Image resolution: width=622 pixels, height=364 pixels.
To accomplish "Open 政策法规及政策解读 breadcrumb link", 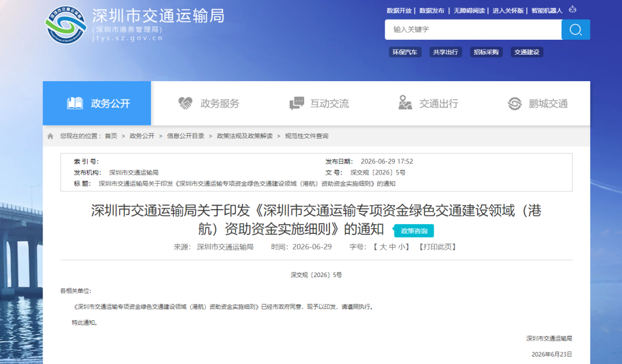I will (x=245, y=136).
